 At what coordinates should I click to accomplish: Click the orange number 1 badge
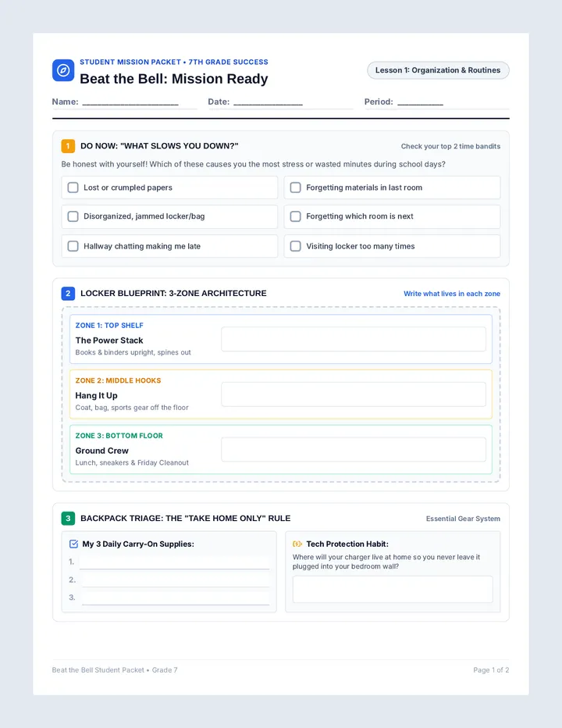coord(68,146)
